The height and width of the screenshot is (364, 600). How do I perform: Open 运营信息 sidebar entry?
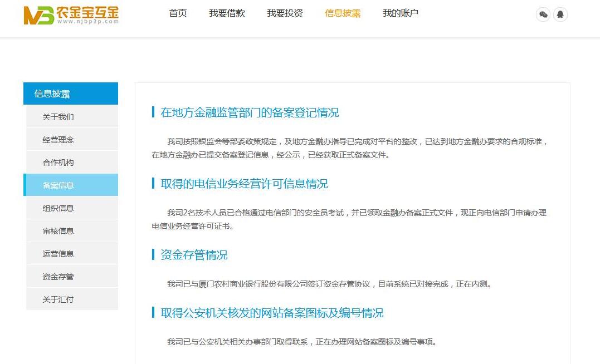pos(58,254)
